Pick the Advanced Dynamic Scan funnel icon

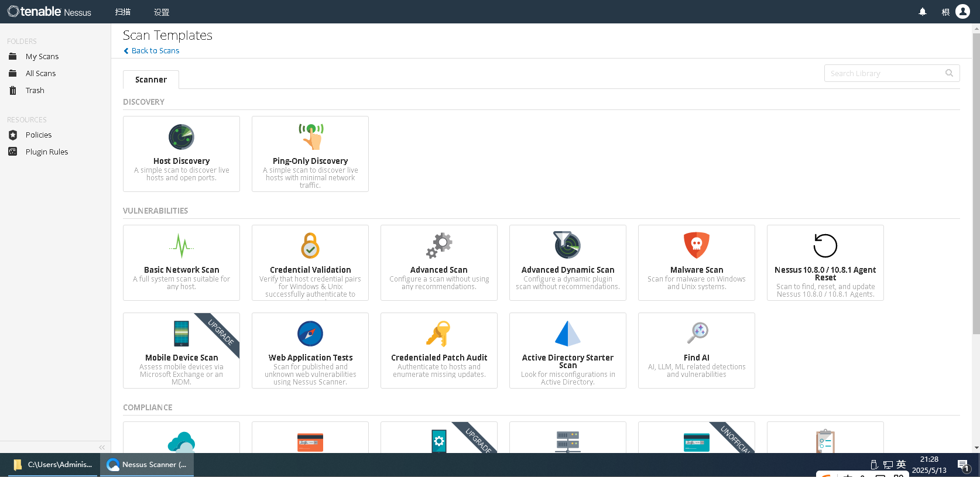point(567,245)
